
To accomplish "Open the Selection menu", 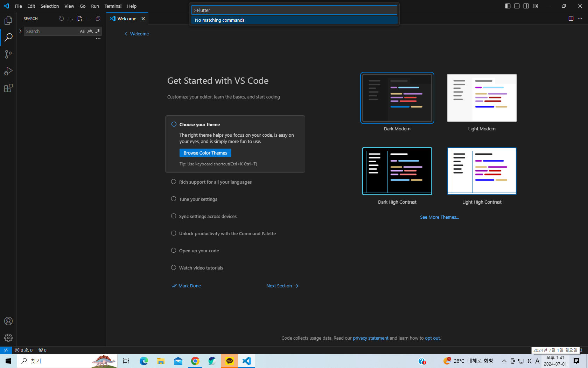I will (x=50, y=6).
